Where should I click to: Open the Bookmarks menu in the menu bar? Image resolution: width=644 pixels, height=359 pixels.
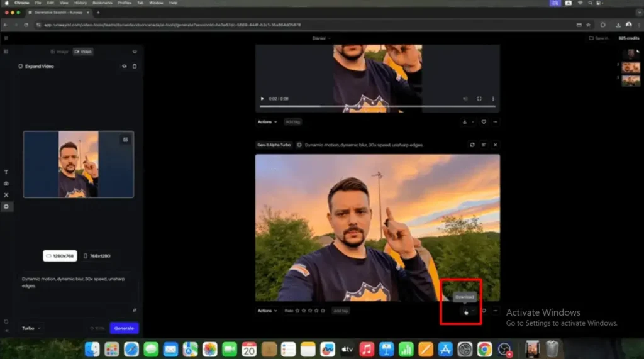click(x=103, y=3)
